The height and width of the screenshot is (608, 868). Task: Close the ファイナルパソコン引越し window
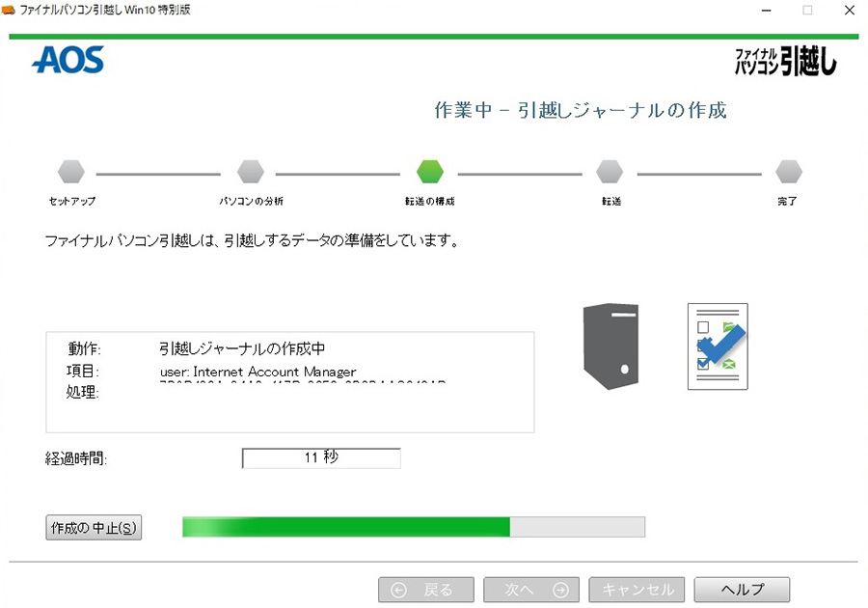tap(850, 11)
